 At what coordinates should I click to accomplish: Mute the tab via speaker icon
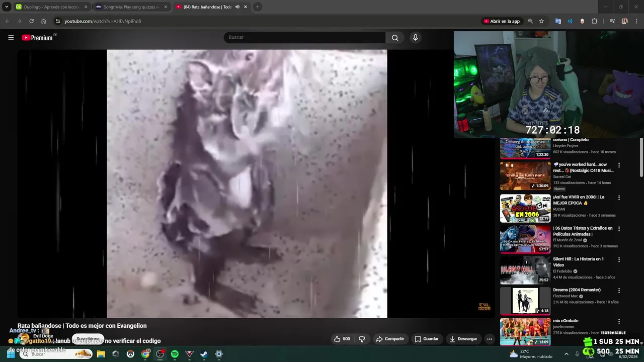pyautogui.click(x=237, y=7)
